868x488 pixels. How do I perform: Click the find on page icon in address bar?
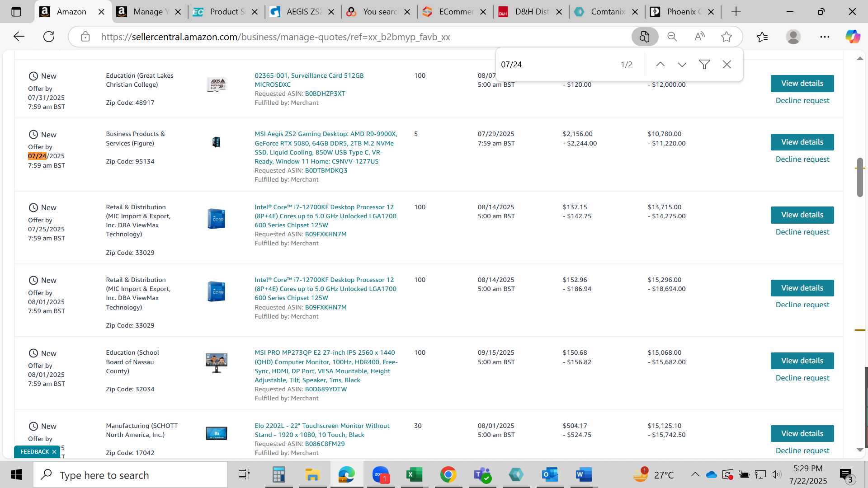645,37
